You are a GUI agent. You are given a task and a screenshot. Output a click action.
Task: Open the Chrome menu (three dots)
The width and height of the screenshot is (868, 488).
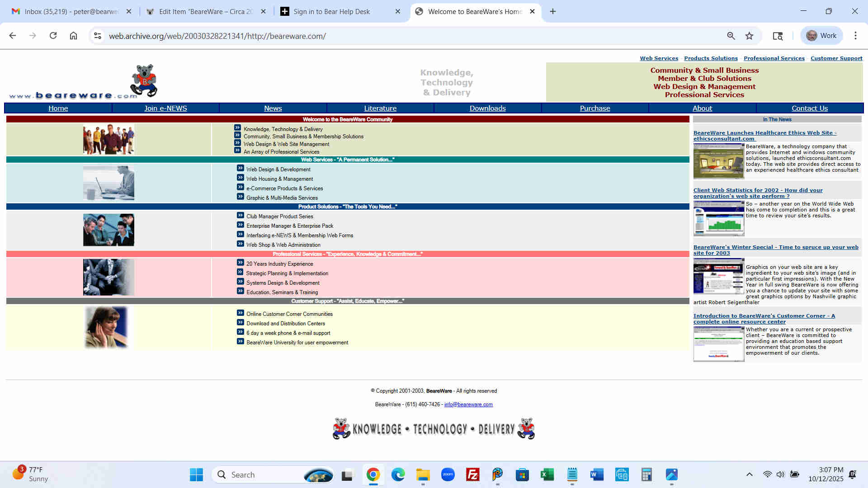tap(855, 36)
